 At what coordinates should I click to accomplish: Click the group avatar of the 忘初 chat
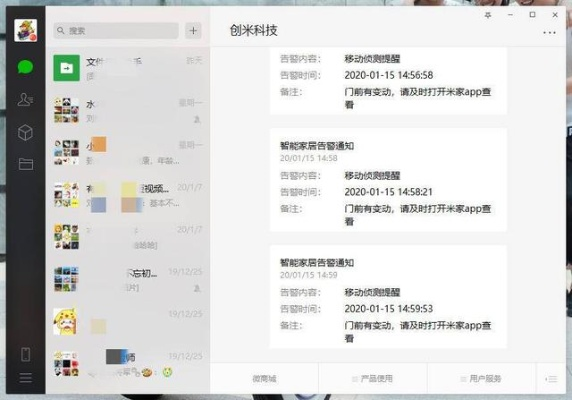(x=66, y=279)
